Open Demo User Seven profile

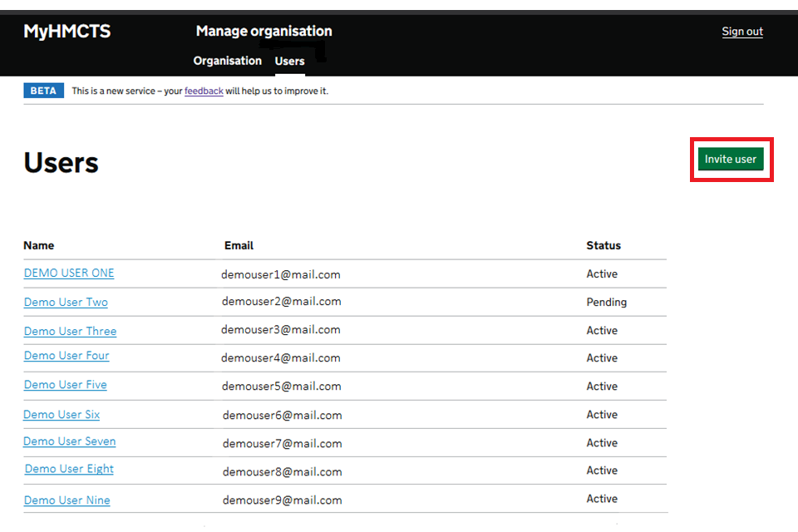[x=69, y=441]
